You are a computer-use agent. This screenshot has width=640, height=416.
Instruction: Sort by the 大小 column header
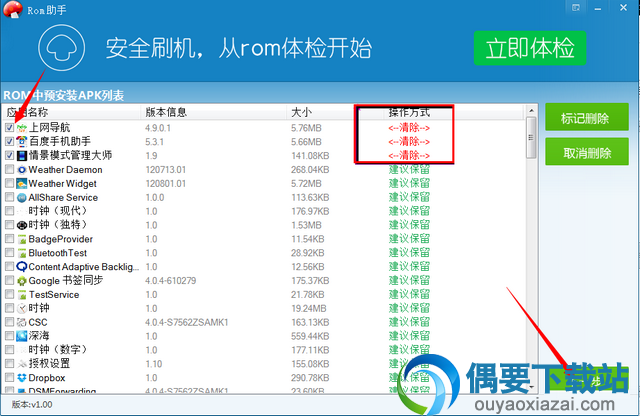pyautogui.click(x=320, y=112)
